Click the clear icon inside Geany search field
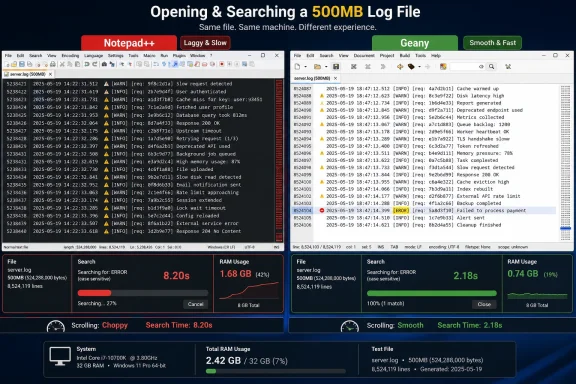Viewport: 576px width, 384px height. [481, 67]
